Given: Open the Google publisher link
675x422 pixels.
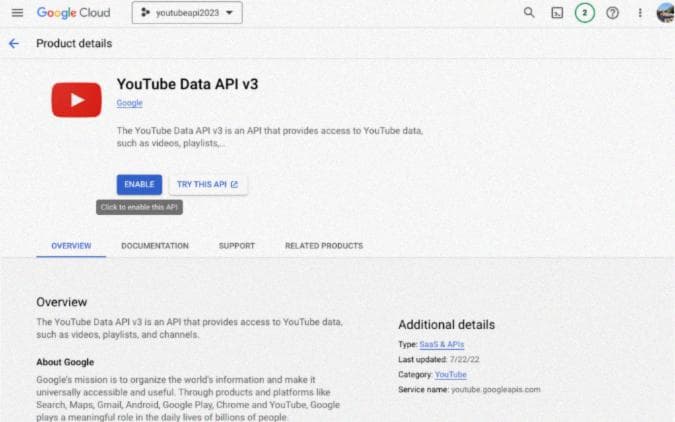Looking at the screenshot, I should pos(129,103).
